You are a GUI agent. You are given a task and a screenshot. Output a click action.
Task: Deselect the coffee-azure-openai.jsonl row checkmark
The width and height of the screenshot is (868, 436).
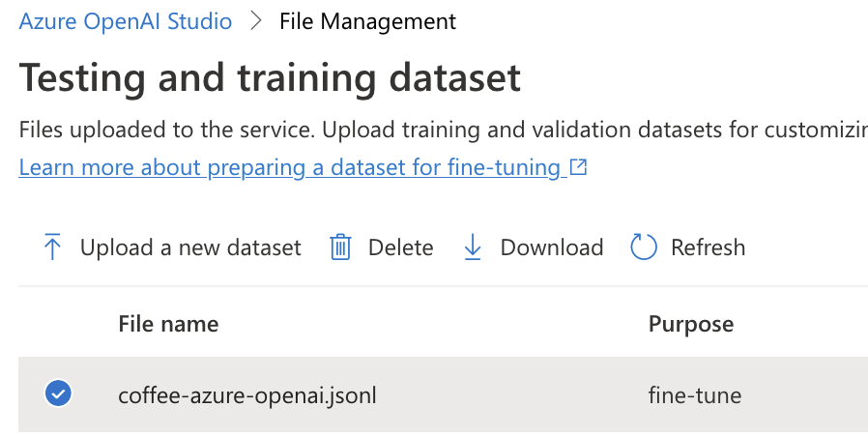(58, 393)
